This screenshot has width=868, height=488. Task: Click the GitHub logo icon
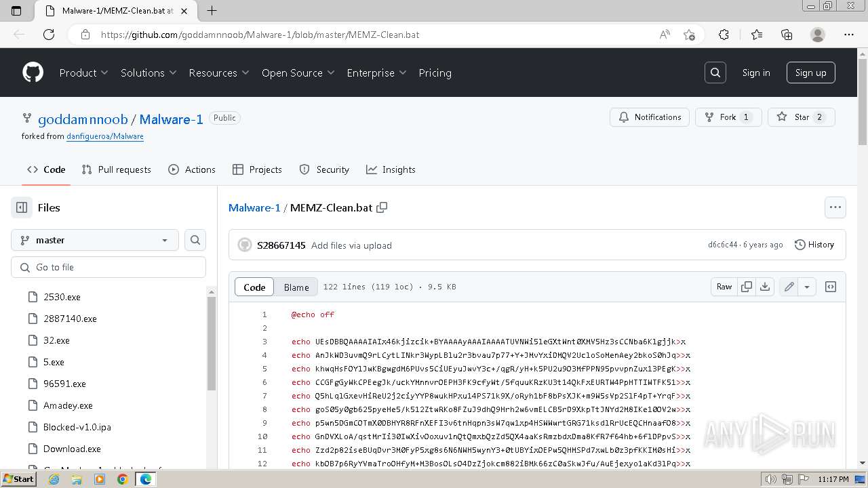coord(33,73)
